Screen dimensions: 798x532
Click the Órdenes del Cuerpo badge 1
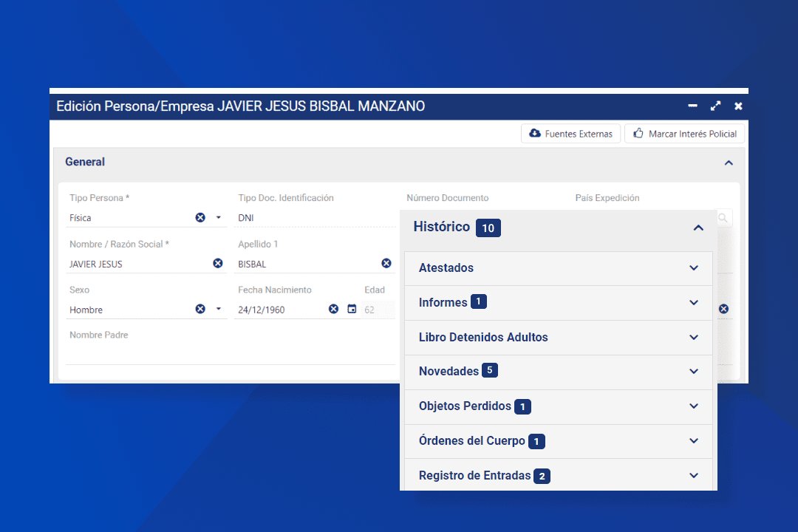point(536,441)
